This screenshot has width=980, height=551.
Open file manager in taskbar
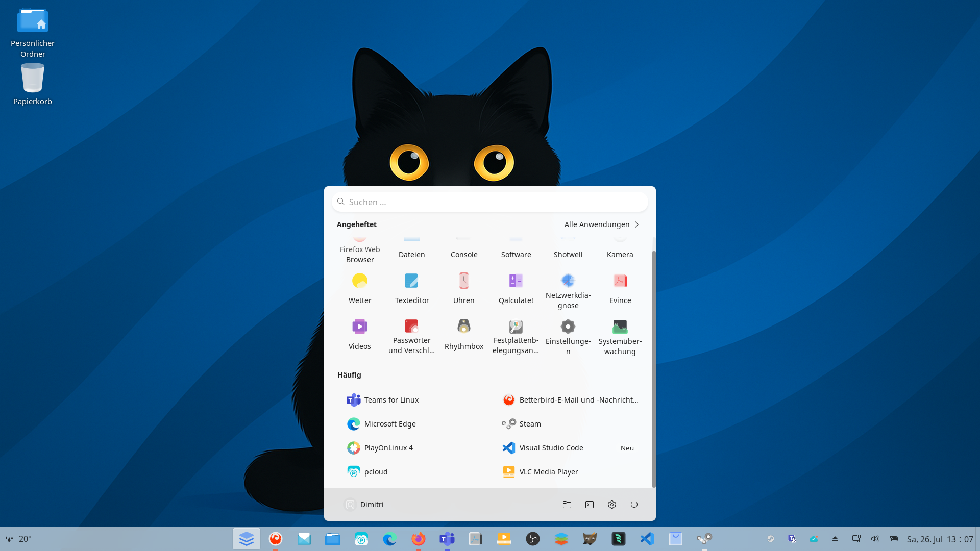point(333,539)
